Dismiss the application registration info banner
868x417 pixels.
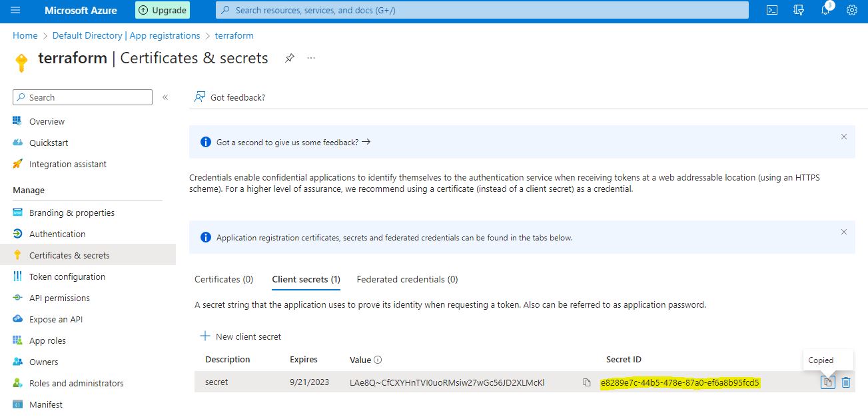[x=844, y=232]
